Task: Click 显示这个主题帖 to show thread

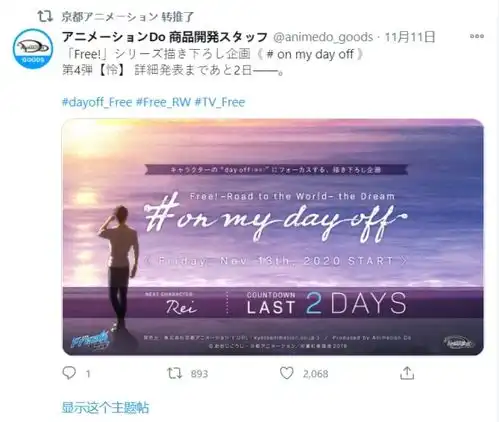Action: [105, 407]
